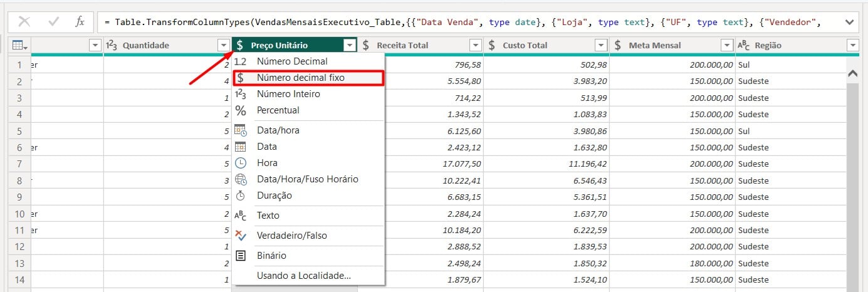Click the cancel X icon in formula bar
This screenshot has height=292, width=868.
tap(24, 22)
